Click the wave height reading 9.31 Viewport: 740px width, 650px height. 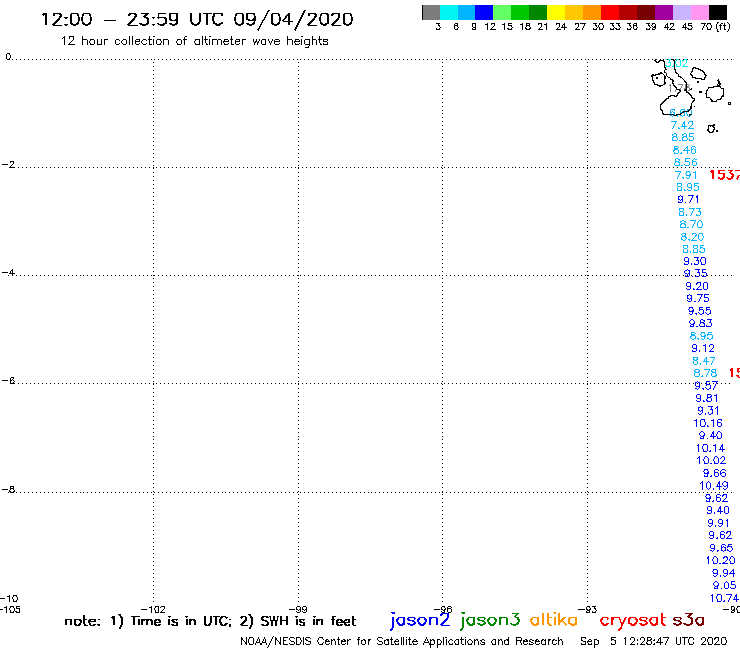click(x=708, y=411)
